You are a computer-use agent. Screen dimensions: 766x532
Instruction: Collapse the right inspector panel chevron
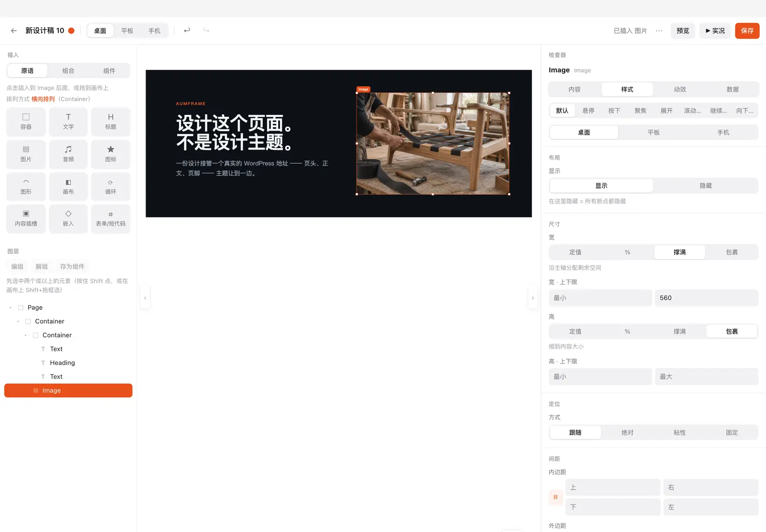coord(532,298)
